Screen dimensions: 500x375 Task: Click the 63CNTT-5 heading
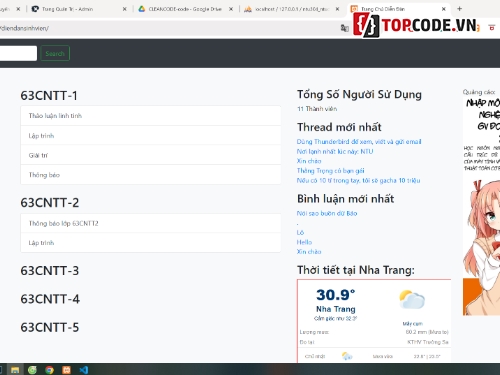pos(50,327)
